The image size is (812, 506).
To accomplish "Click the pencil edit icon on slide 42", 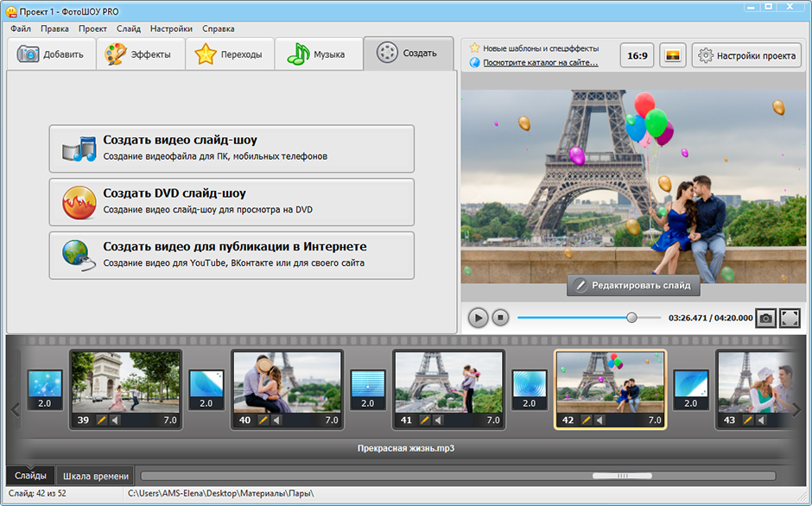I will tap(587, 420).
